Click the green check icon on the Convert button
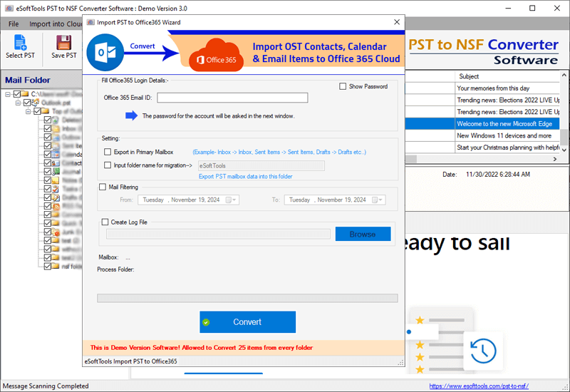Image resolution: width=570 pixels, height=392 pixels. (x=206, y=322)
